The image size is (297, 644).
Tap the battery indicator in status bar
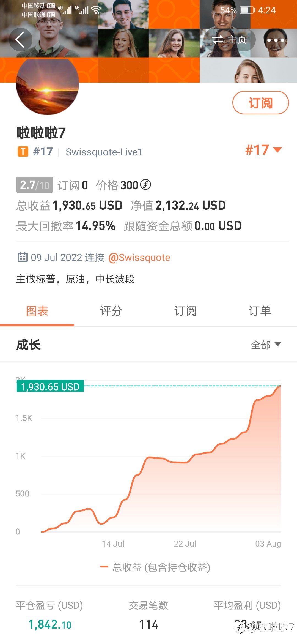pyautogui.click(x=248, y=10)
